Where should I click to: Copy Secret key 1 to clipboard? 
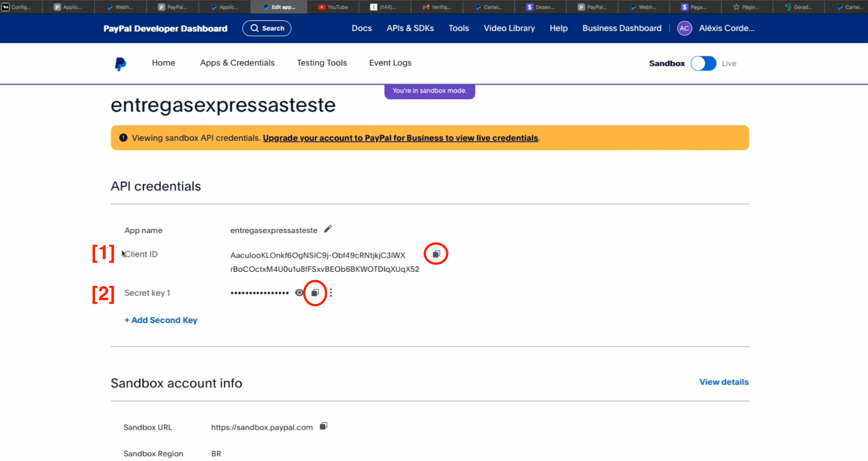315,293
